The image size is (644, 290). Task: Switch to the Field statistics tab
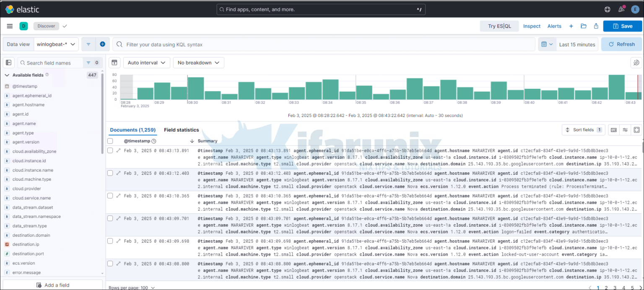(181, 130)
